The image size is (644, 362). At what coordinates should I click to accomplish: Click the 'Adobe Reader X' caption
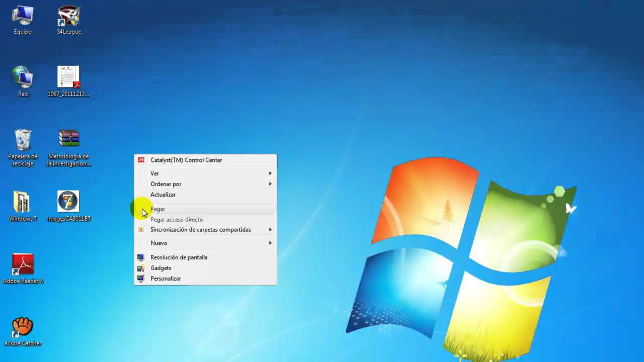(x=23, y=281)
